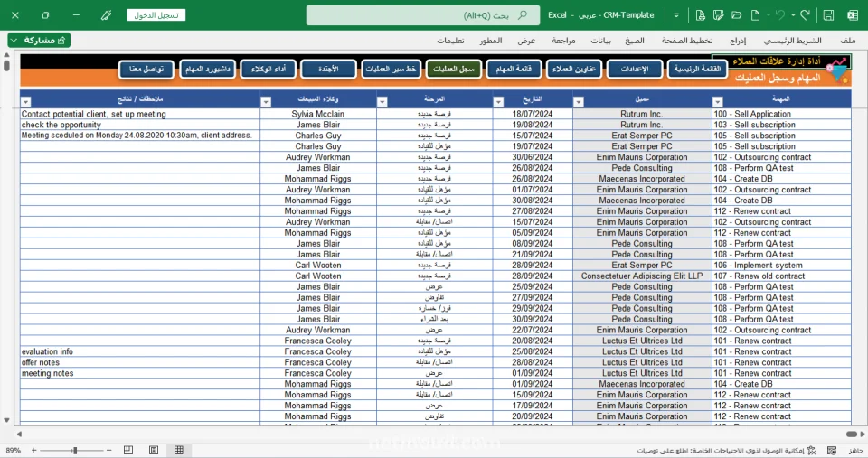The image size is (868, 458).
Task: Click the Redo arrow icon
Action: coord(805,15)
